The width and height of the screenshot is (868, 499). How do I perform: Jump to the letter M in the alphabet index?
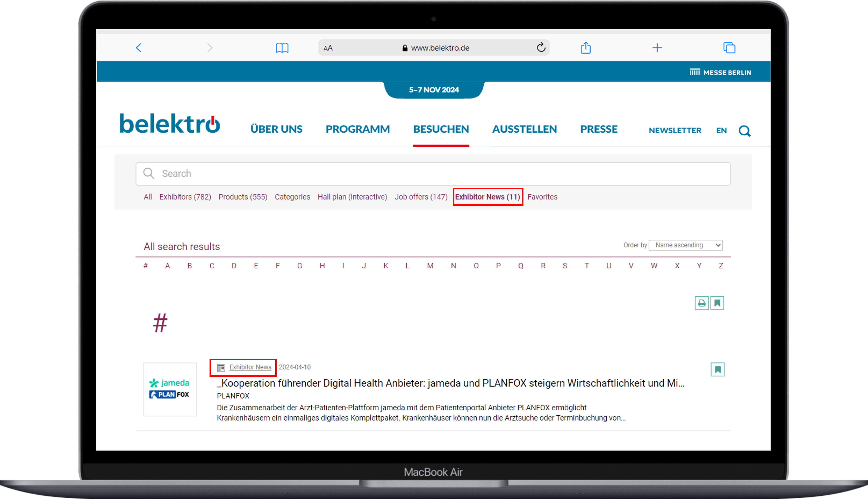click(430, 266)
